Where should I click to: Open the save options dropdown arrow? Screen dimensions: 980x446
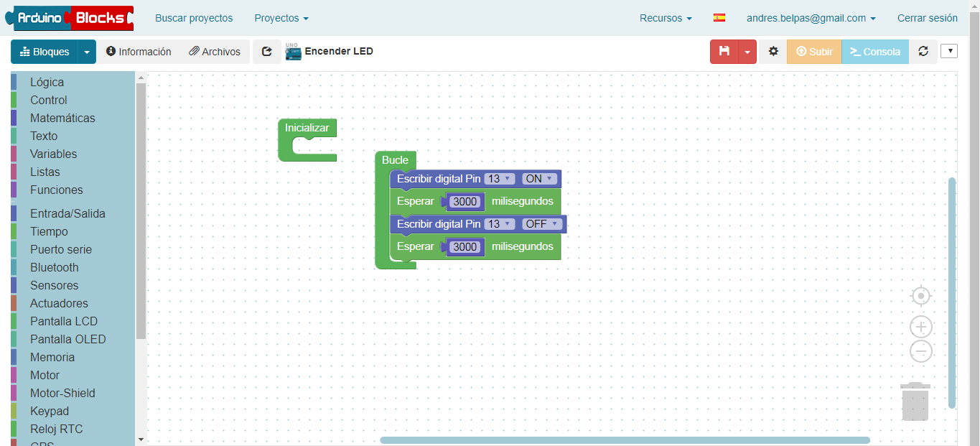[x=747, y=52]
